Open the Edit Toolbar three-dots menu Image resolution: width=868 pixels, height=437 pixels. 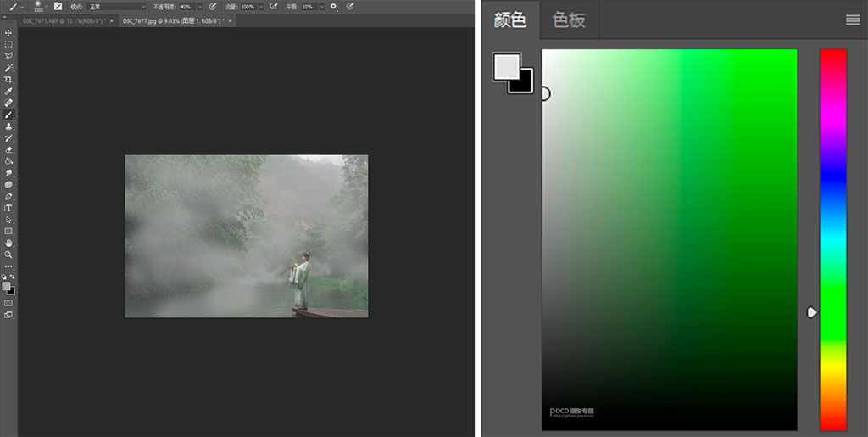[8, 266]
